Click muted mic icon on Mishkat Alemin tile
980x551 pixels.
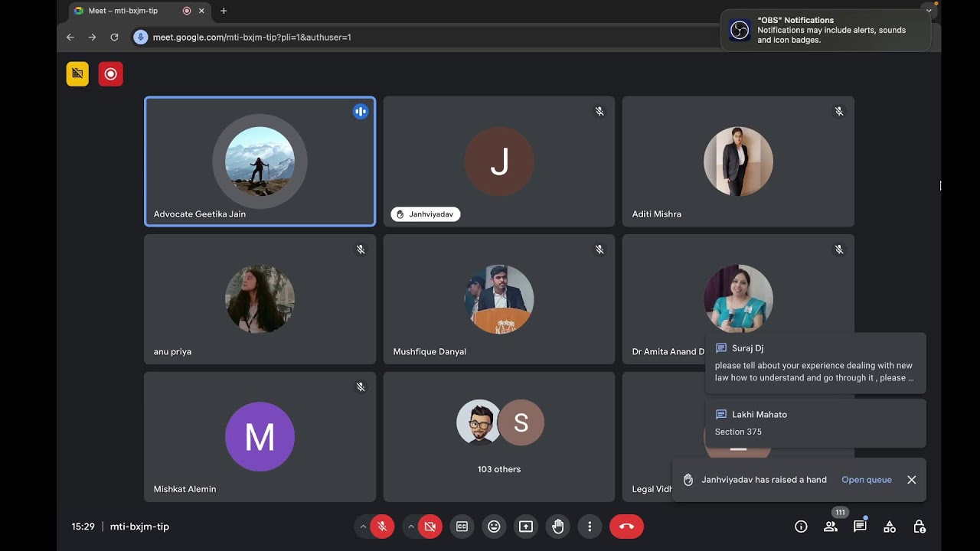click(361, 387)
